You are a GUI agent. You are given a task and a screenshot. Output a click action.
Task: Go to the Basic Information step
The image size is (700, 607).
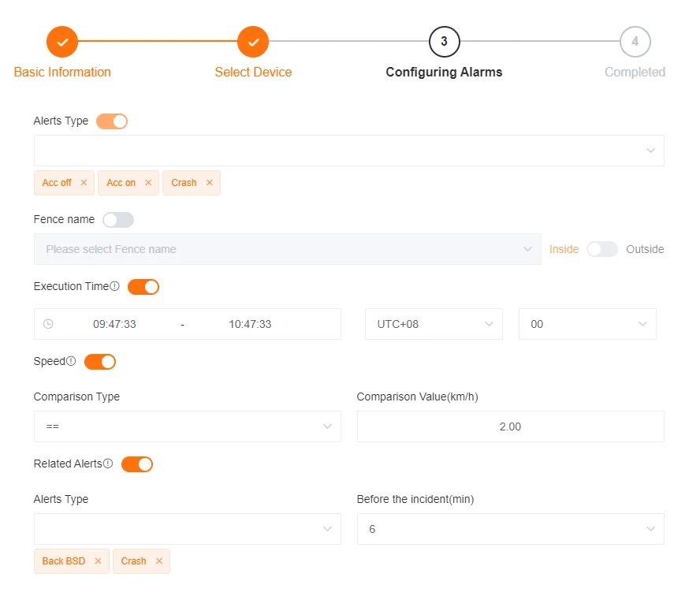62,72
